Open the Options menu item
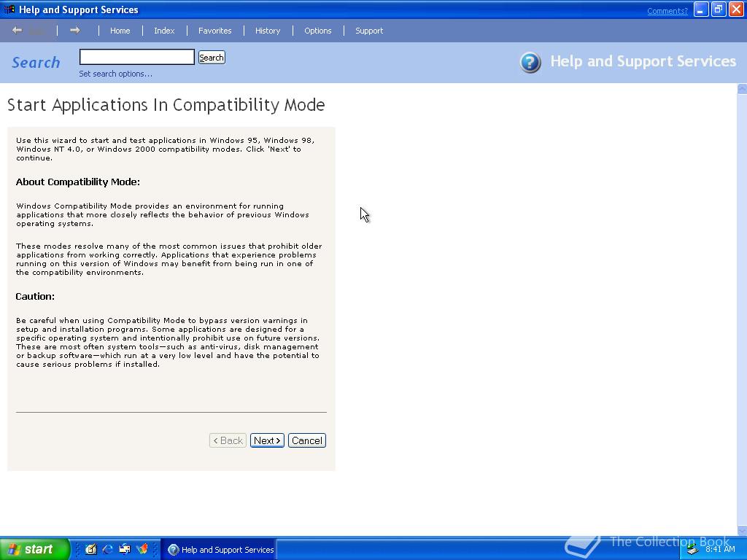 pos(318,31)
